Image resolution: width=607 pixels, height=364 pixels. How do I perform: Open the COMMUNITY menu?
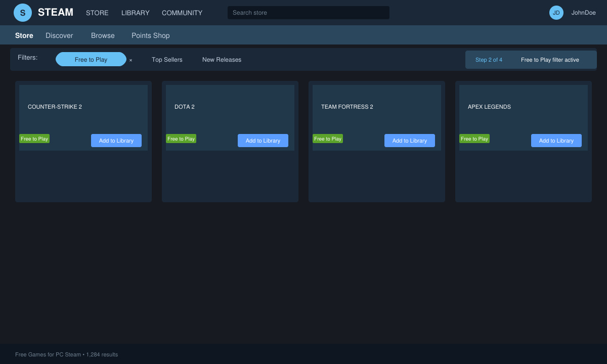(182, 13)
